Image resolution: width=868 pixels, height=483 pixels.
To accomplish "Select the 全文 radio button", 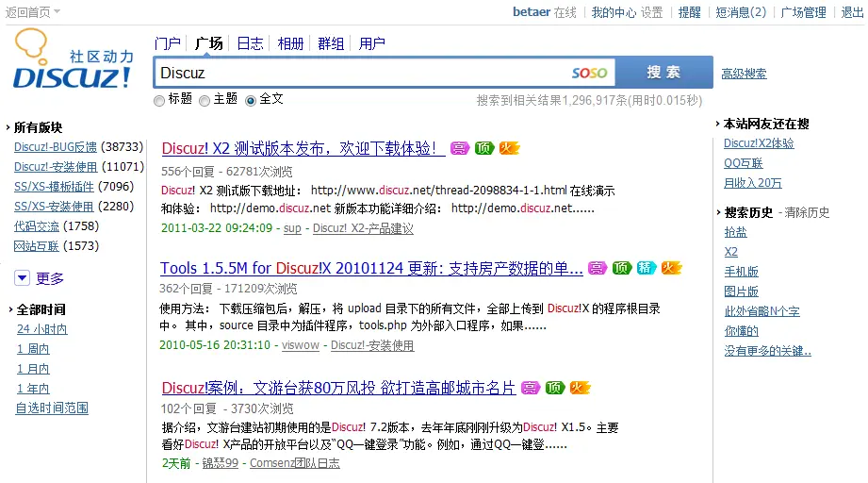I will pyautogui.click(x=251, y=100).
